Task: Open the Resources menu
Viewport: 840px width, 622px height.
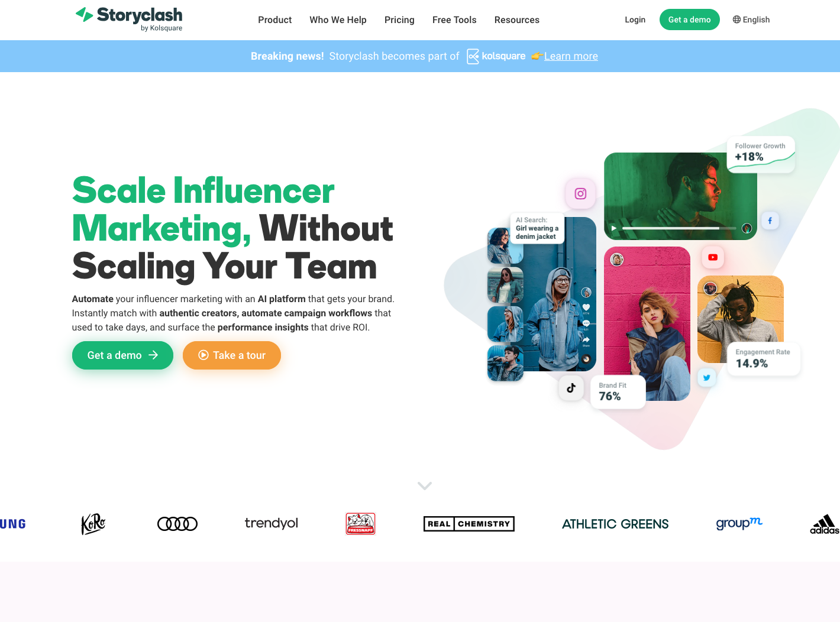Action: 516,20
